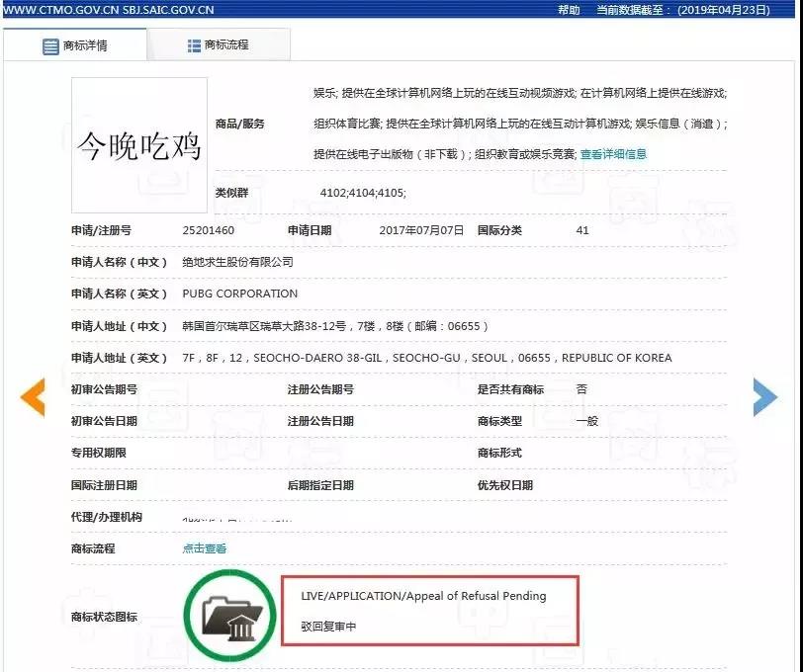Click the 商标详情 tab list icon
Image resolution: width=803 pixels, height=672 pixels.
50,46
